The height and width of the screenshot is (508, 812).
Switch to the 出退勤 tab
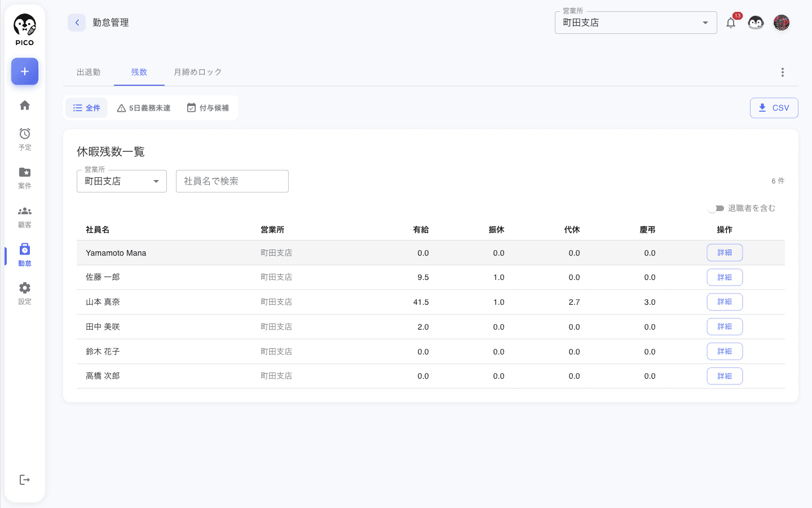point(89,72)
